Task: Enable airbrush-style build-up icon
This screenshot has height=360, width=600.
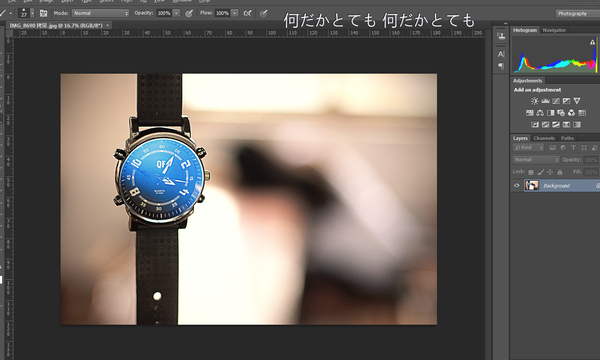Action: 248,13
